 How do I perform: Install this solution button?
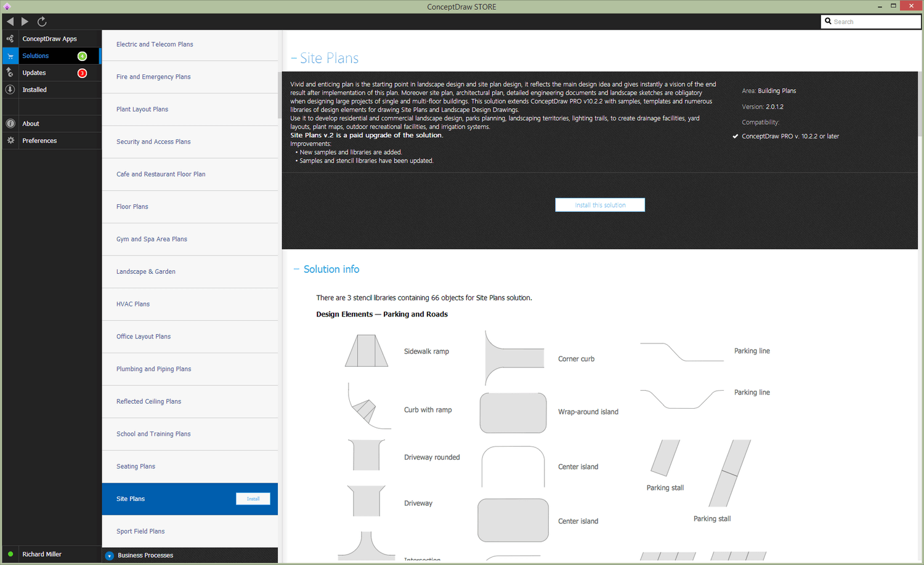[x=600, y=205]
